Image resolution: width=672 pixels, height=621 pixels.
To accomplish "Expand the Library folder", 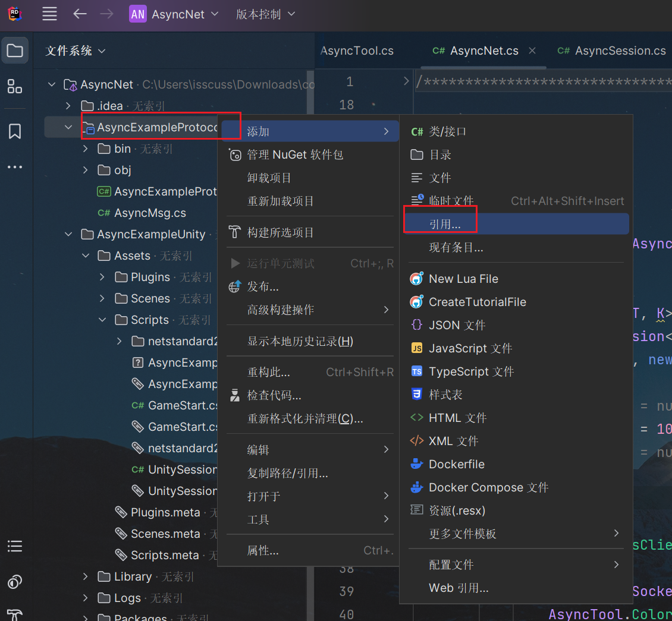I will pyautogui.click(x=85, y=576).
